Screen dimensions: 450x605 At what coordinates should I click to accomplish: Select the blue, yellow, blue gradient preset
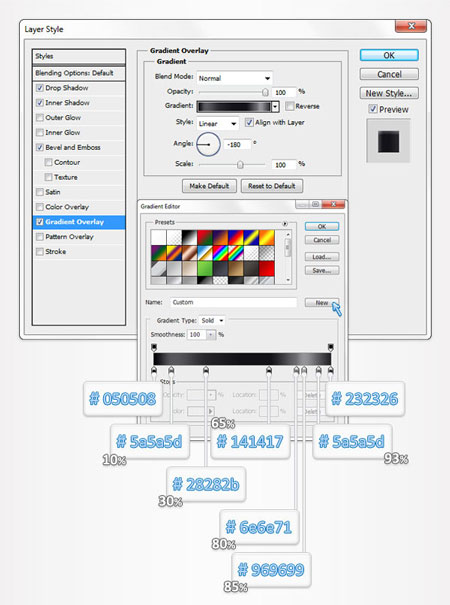pos(251,238)
